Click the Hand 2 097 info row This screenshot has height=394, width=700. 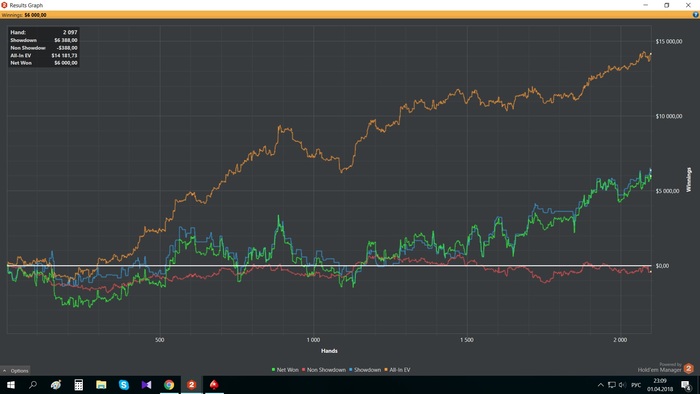pyautogui.click(x=44, y=32)
